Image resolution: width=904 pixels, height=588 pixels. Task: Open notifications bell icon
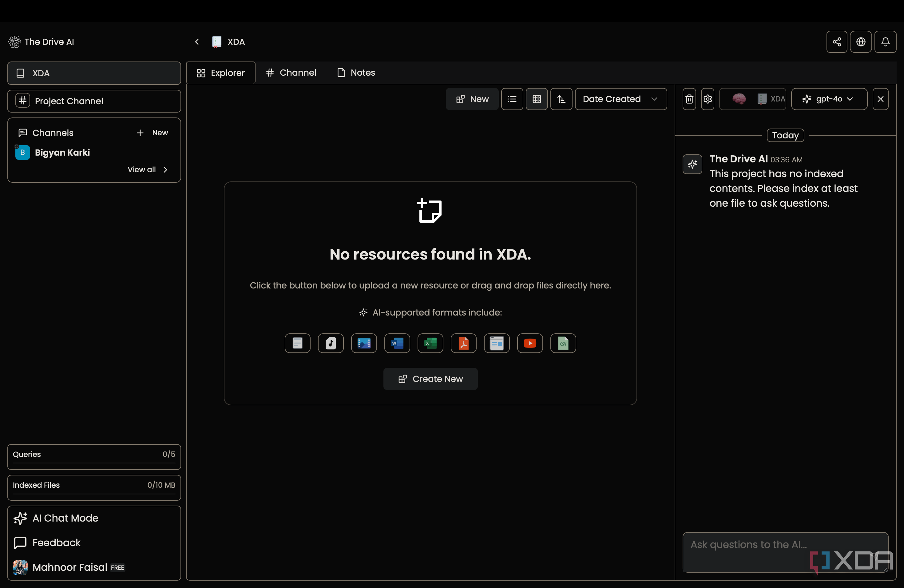pyautogui.click(x=885, y=42)
